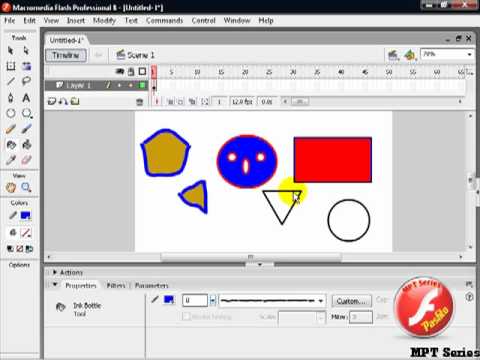Select the Eraser tool
The image size is (480, 360).
pos(26,160)
